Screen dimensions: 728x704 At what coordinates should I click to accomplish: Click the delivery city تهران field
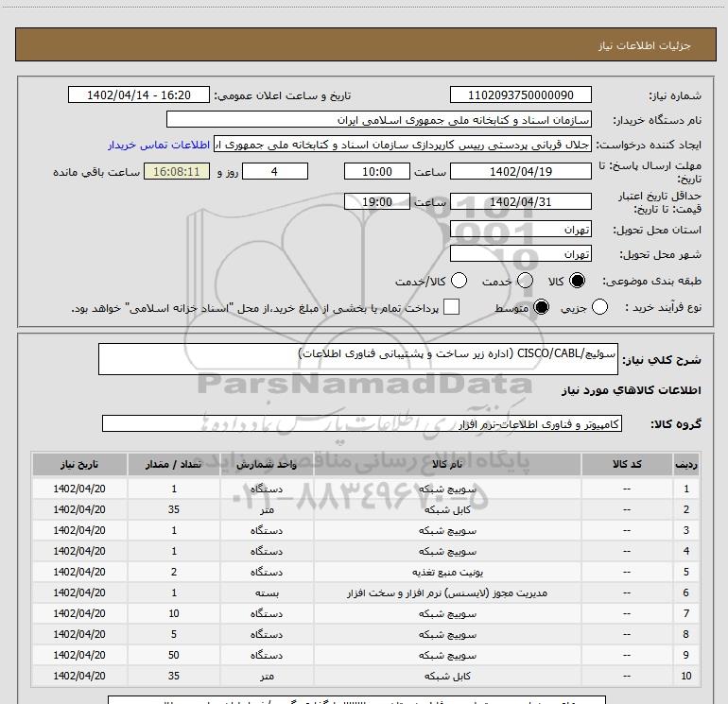coord(520,253)
